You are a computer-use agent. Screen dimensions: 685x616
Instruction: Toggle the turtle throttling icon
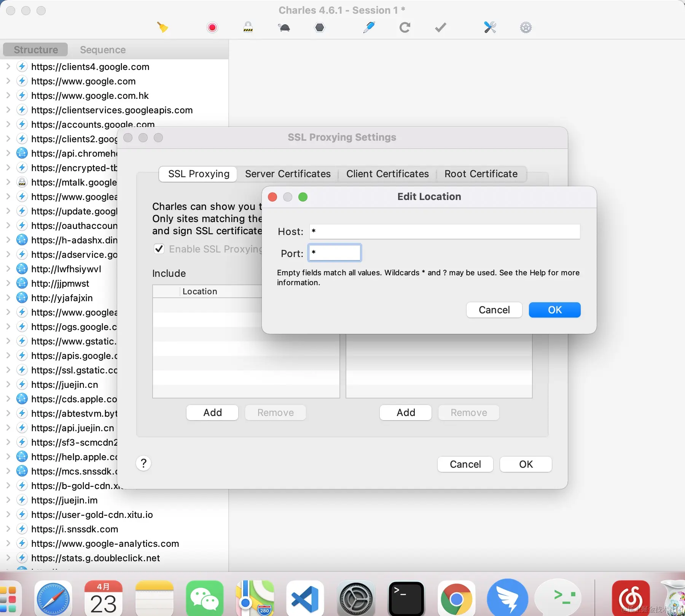click(x=284, y=27)
